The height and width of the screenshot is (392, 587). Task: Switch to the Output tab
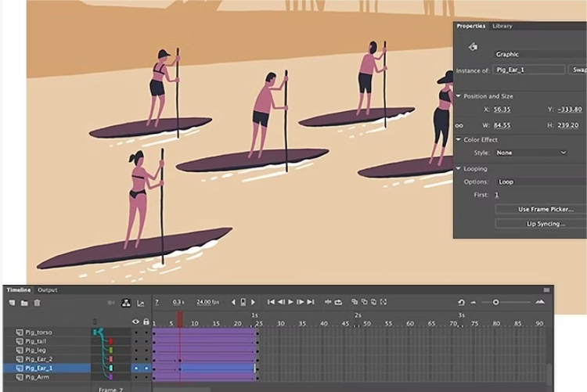[48, 290]
